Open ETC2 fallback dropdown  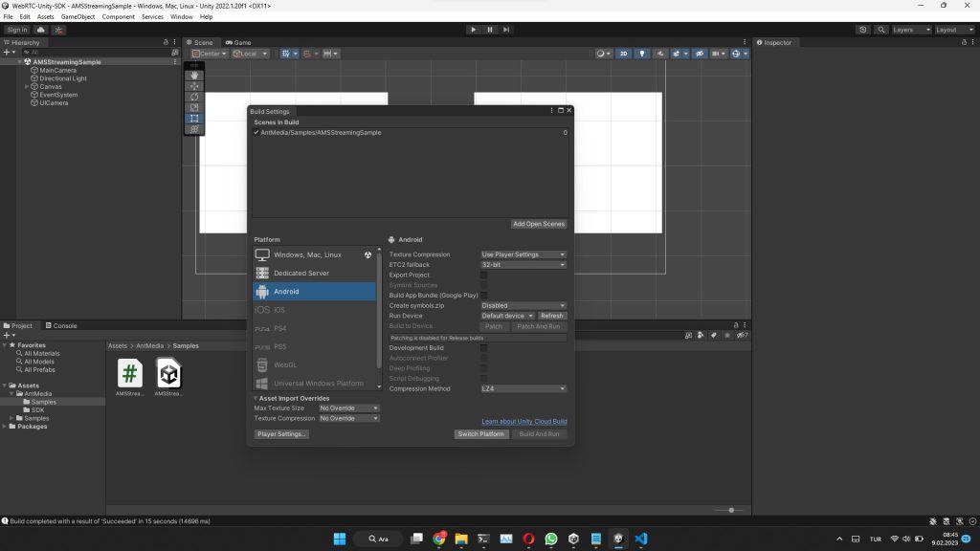tap(523, 265)
